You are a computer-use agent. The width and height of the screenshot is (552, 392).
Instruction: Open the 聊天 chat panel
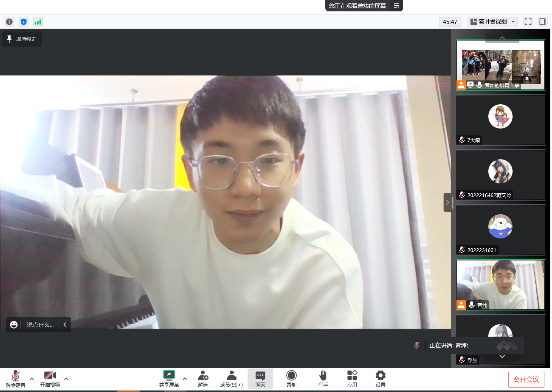point(260,378)
